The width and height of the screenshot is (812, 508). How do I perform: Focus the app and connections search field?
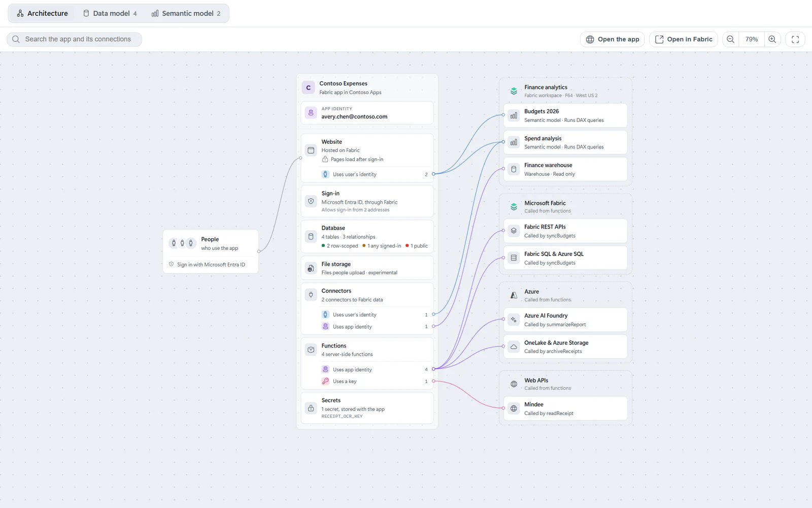click(x=74, y=39)
